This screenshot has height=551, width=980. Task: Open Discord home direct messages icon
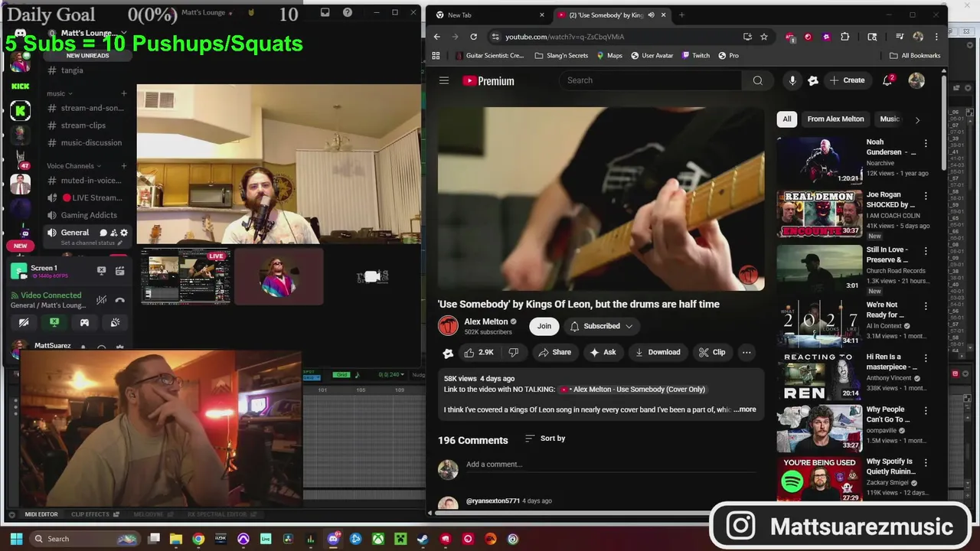pos(21,34)
